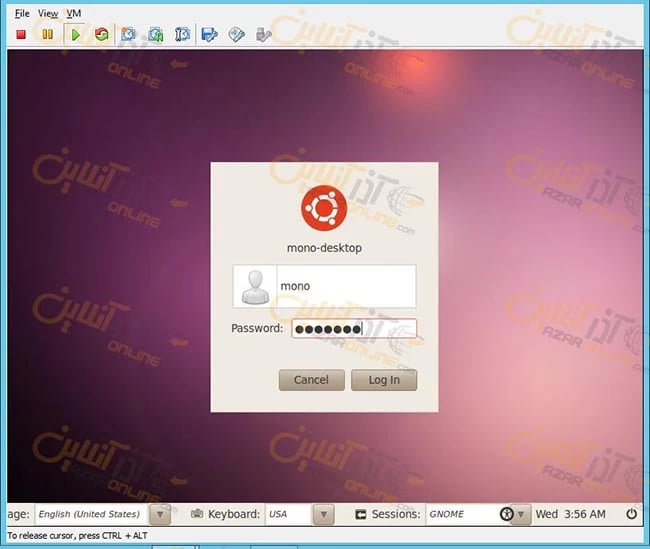Click the English (United States) language field
The image size is (650, 549).
click(92, 514)
